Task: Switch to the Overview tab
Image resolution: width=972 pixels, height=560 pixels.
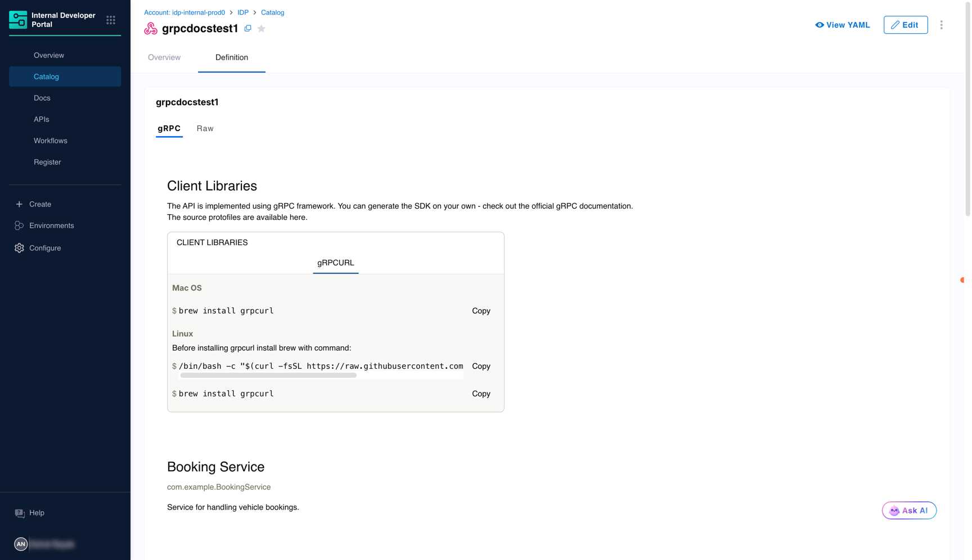Action: (164, 57)
